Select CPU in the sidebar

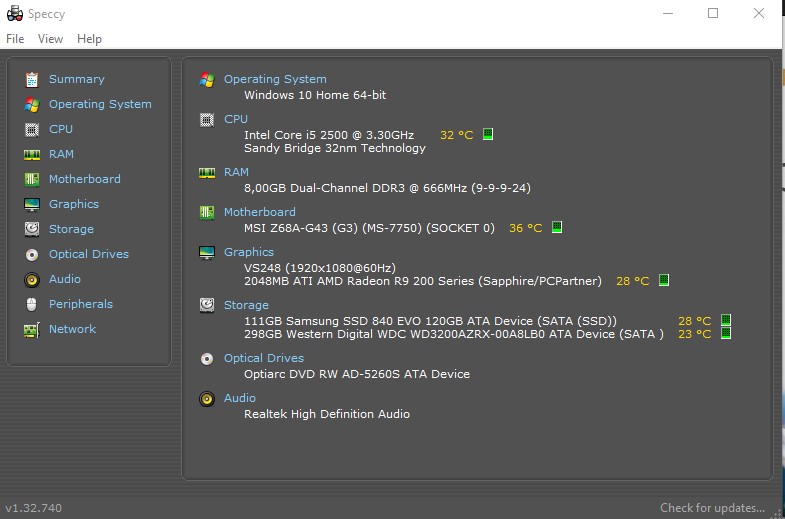point(61,129)
